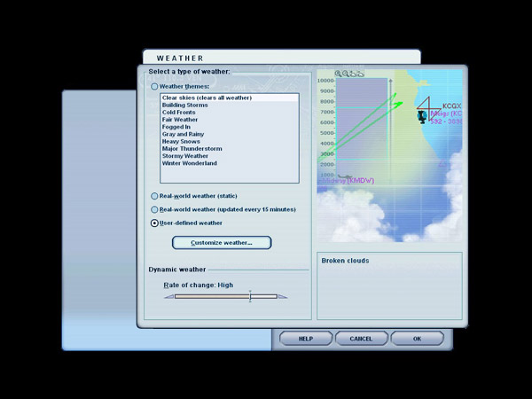Cancel the weather dialog

coord(361,339)
